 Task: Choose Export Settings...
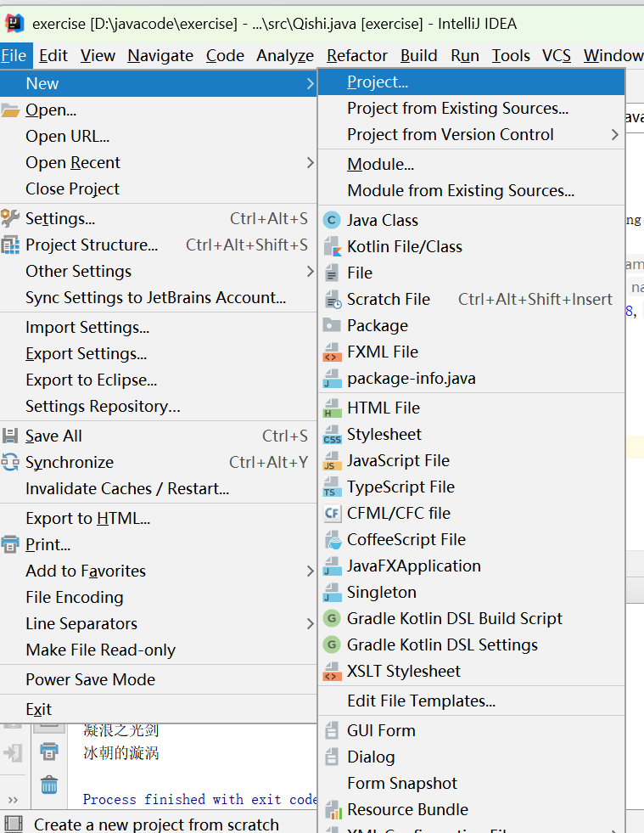158,354
